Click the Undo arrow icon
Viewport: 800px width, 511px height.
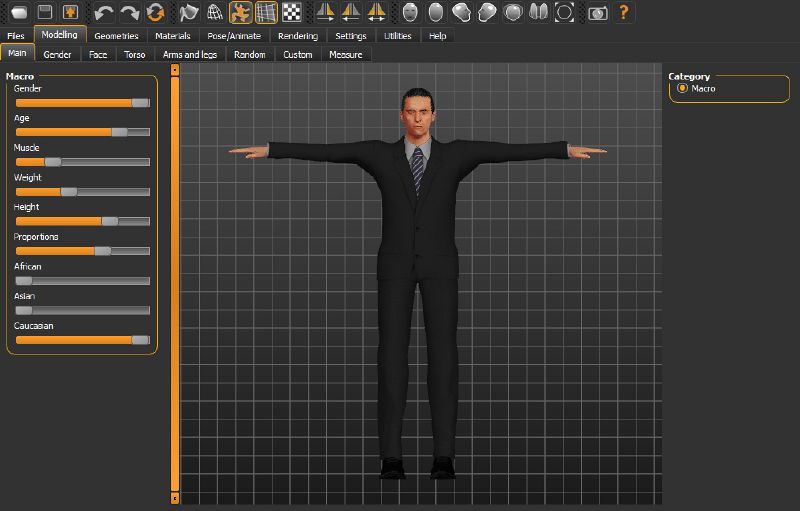click(103, 13)
